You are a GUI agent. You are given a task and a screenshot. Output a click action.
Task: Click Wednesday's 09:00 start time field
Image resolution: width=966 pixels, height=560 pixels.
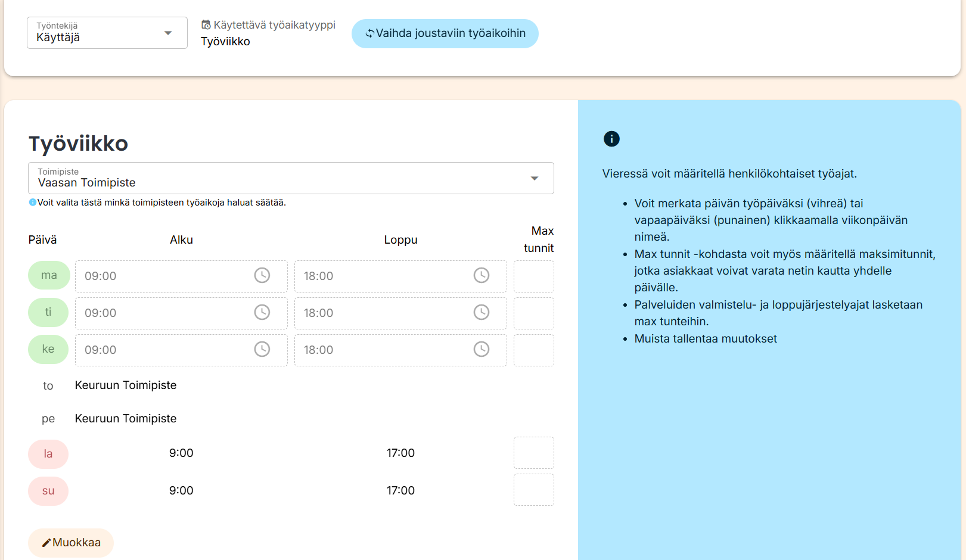[x=161, y=350]
